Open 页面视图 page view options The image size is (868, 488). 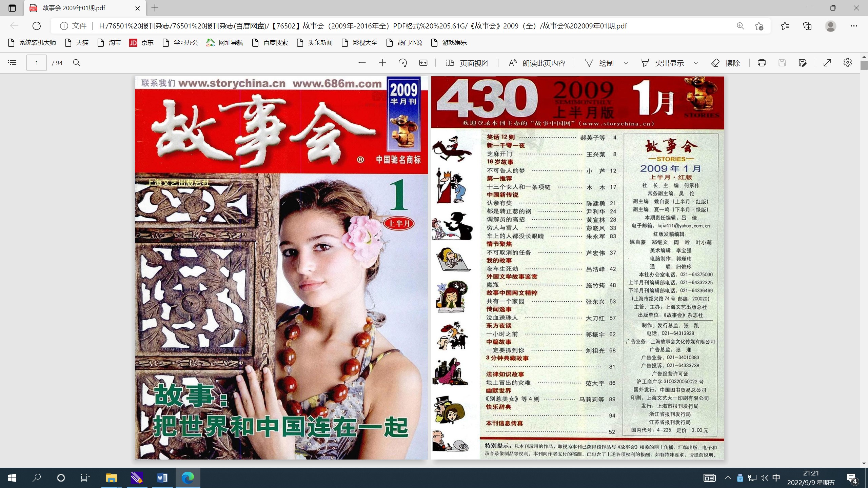[x=467, y=63]
